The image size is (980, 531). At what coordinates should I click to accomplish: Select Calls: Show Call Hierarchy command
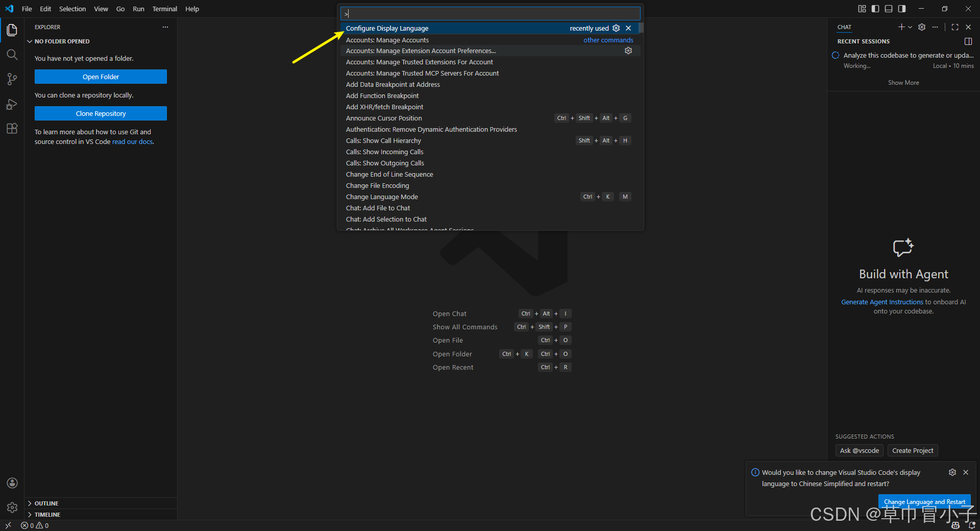(x=489, y=140)
